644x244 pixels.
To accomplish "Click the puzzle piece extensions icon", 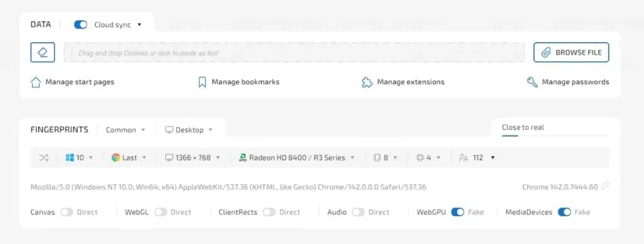I will coord(367,82).
